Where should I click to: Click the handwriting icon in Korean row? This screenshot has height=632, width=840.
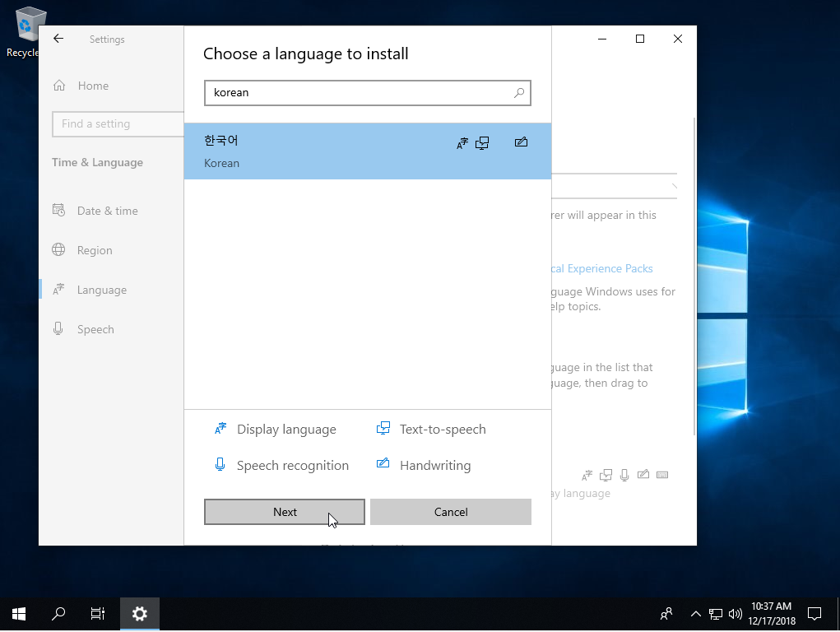(522, 142)
